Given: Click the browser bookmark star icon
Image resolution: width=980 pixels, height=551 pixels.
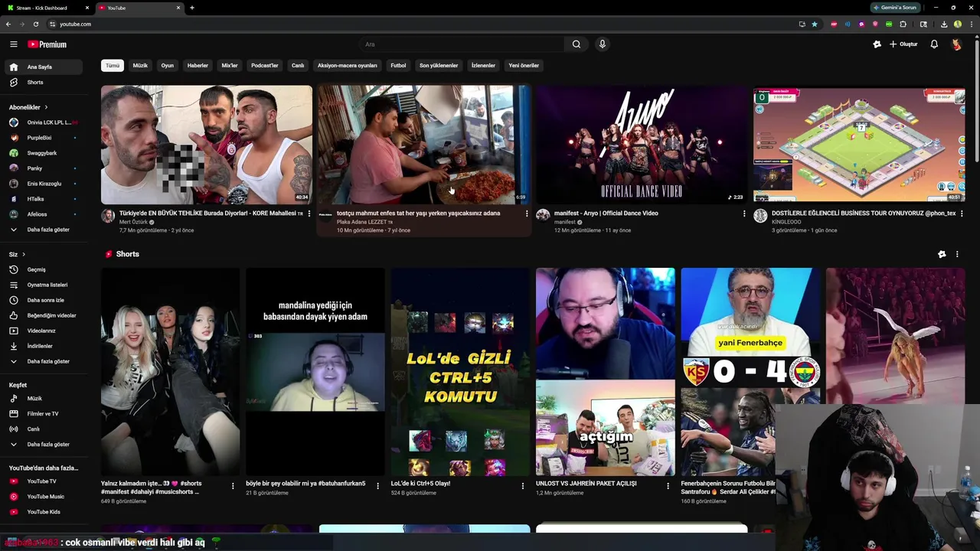Looking at the screenshot, I should click(x=815, y=24).
